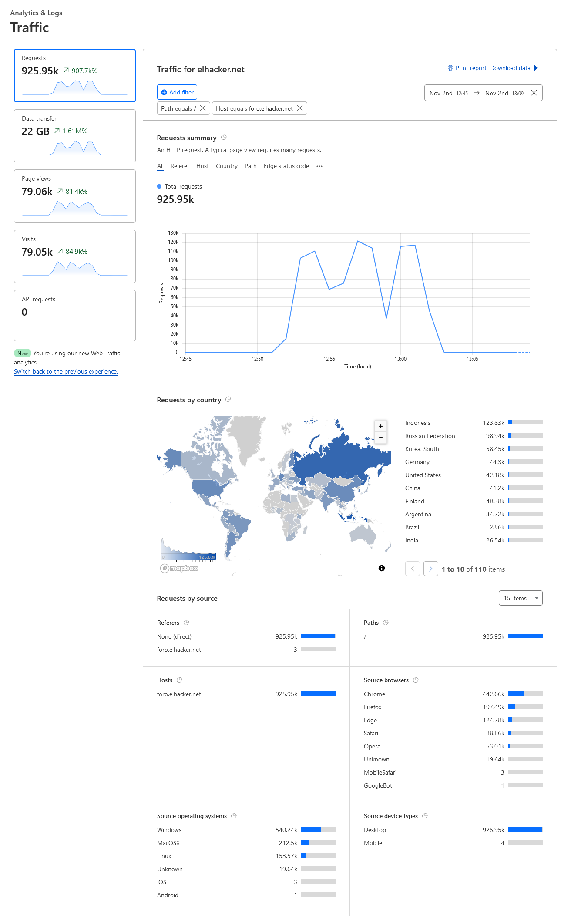Select the Edge status code tab
The height and width of the screenshot is (916, 588).
[x=286, y=166]
